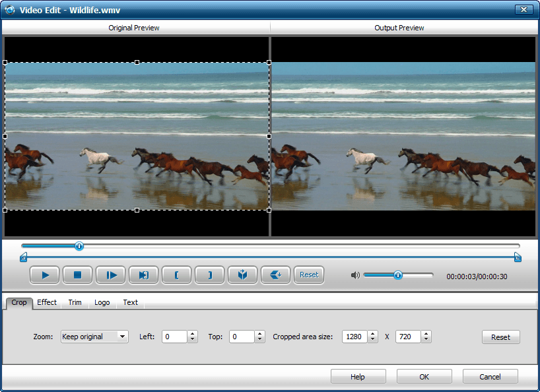Stop video playback
Image resolution: width=540 pixels, height=392 pixels.
[x=77, y=275]
